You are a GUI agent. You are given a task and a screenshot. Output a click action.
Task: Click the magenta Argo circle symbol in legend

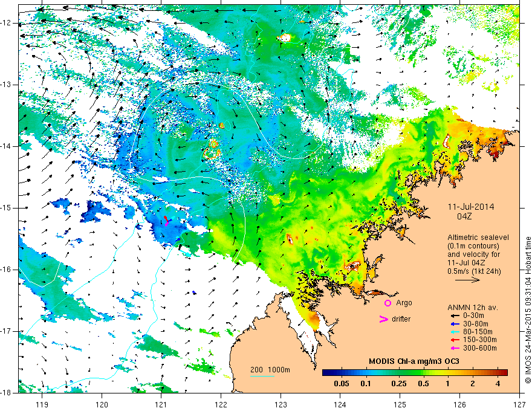point(388,303)
